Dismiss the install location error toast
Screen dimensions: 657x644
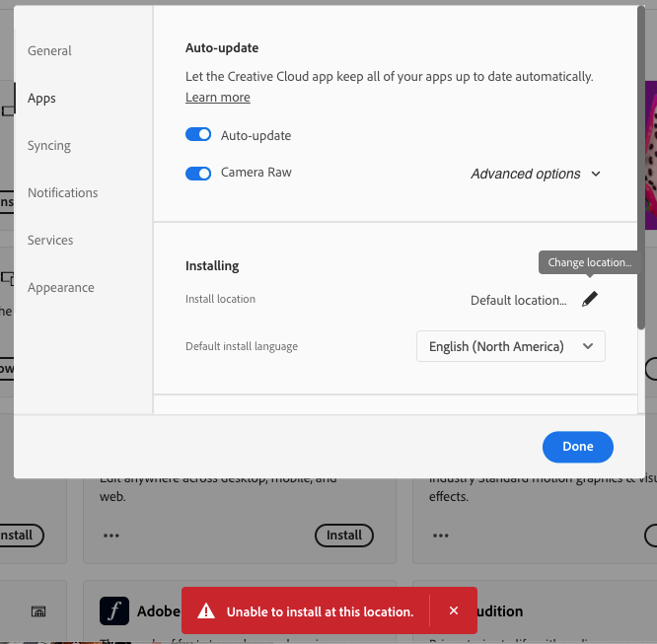click(454, 610)
